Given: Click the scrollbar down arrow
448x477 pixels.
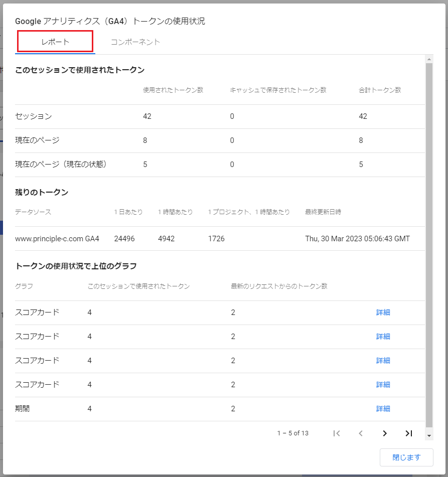Looking at the screenshot, I should [429, 436].
